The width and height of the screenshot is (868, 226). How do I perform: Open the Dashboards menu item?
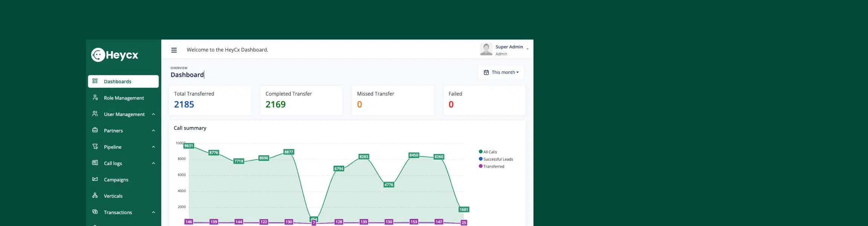pos(123,81)
